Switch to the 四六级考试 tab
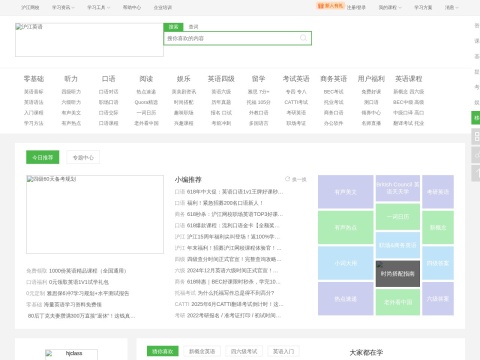This screenshot has height=360, width=480. 244,351
